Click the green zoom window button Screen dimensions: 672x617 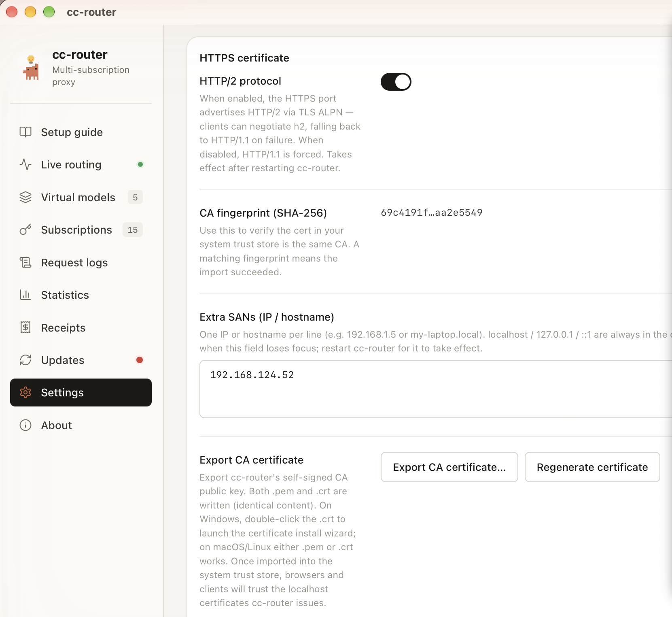click(x=49, y=12)
